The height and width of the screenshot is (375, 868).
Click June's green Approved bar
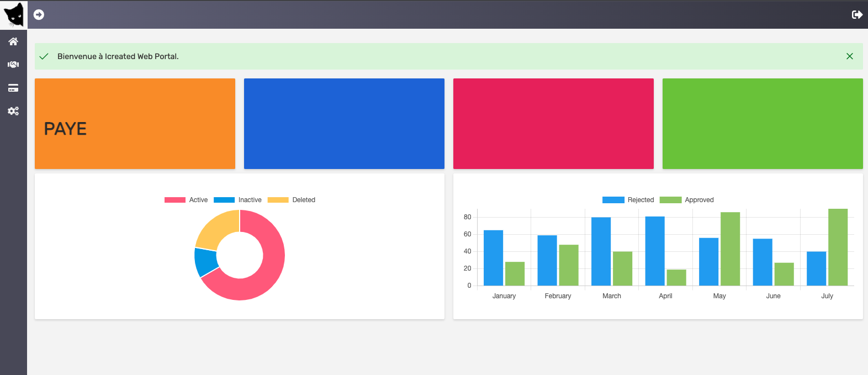pos(784,274)
